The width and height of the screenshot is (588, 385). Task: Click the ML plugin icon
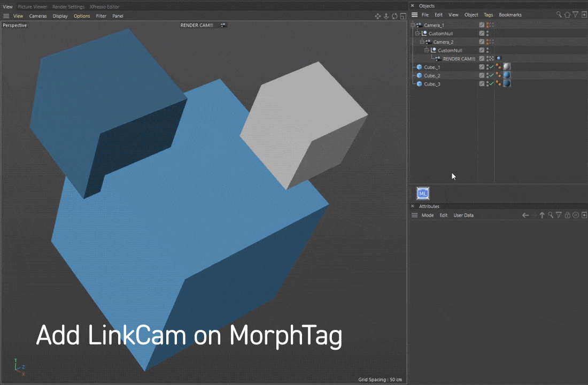click(423, 194)
